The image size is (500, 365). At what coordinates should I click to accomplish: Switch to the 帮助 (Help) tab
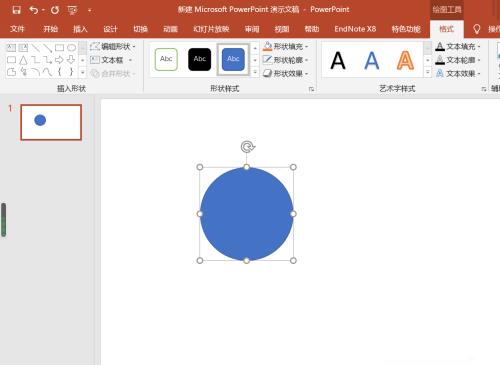(x=312, y=29)
